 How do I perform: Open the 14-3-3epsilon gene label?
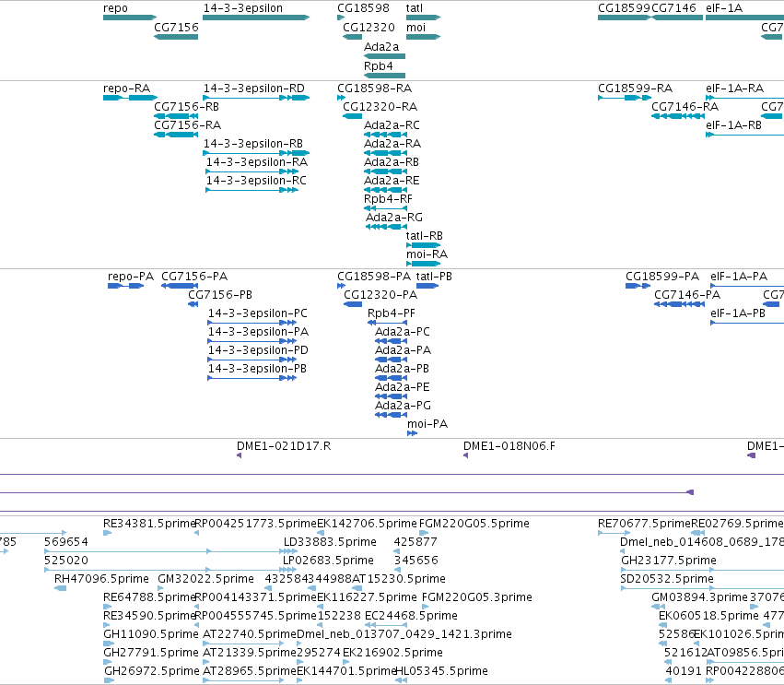point(243,8)
